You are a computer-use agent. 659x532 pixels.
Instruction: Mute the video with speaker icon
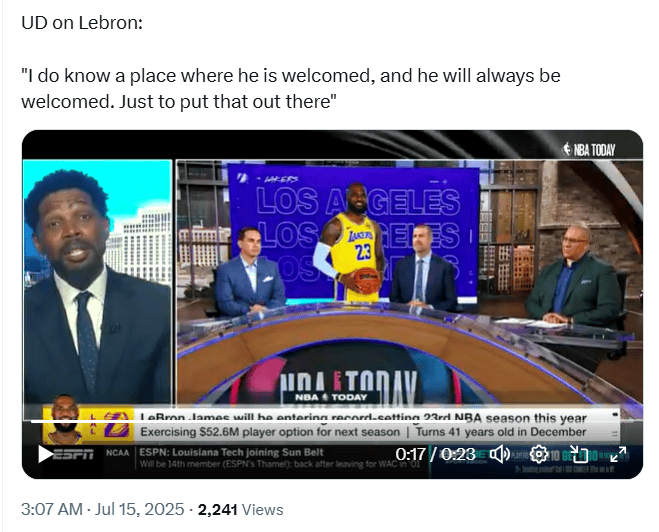coord(500,454)
